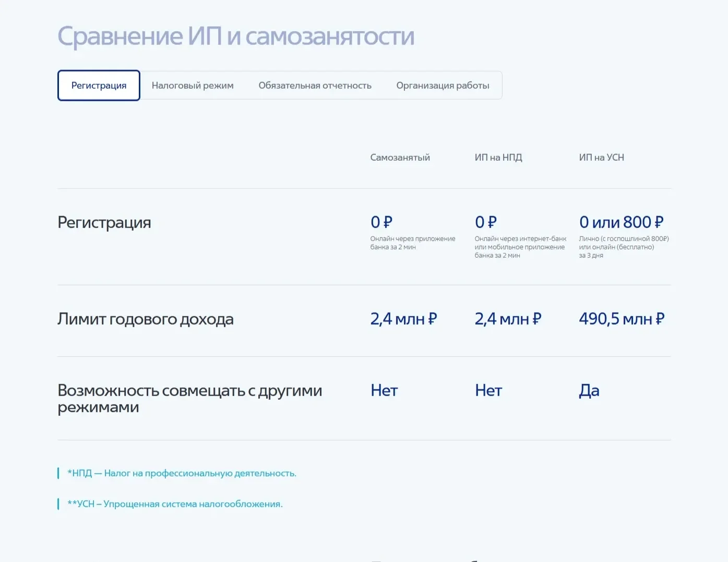
Task: Open the Обязательная отчетность tab
Action: 315,86
